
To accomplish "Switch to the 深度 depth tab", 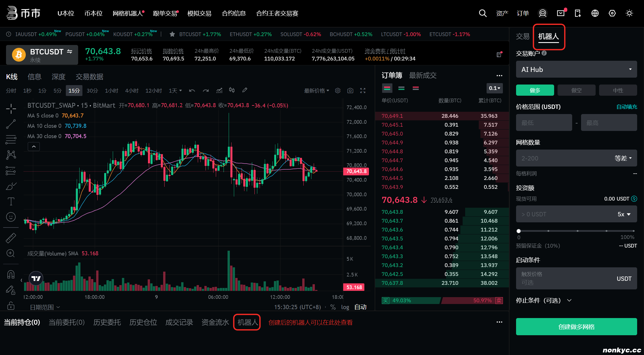I will [x=58, y=77].
